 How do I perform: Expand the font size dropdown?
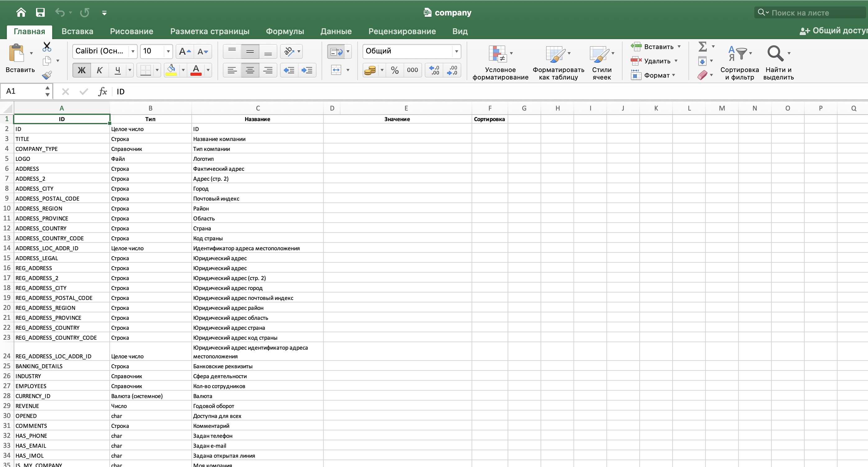coord(168,51)
